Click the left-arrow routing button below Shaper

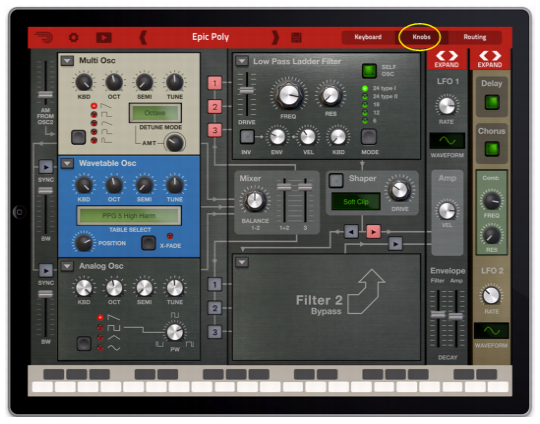(351, 231)
